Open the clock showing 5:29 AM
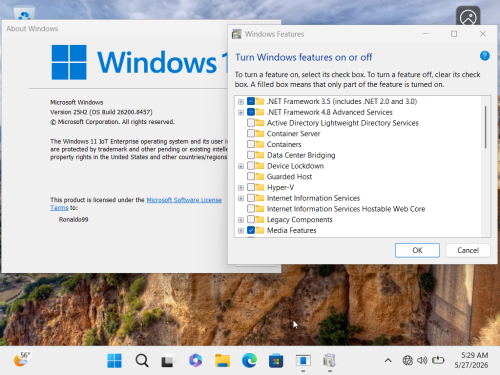 [x=471, y=360]
